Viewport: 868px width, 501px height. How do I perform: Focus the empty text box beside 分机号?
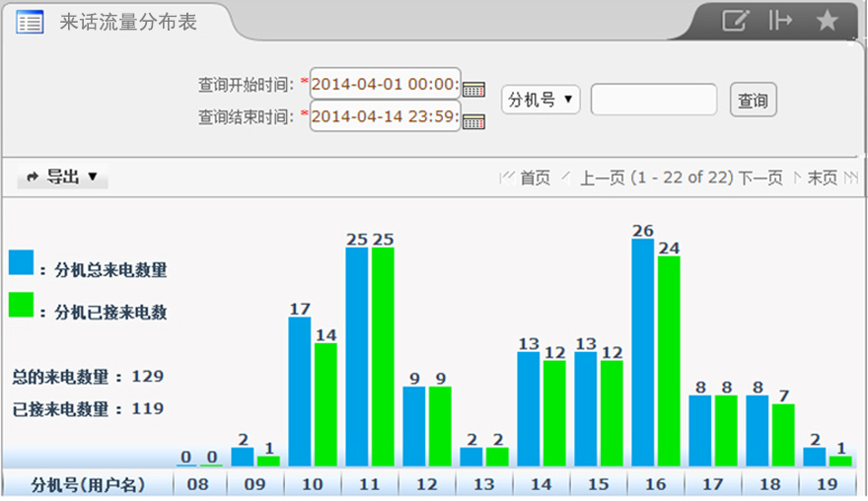tap(653, 100)
